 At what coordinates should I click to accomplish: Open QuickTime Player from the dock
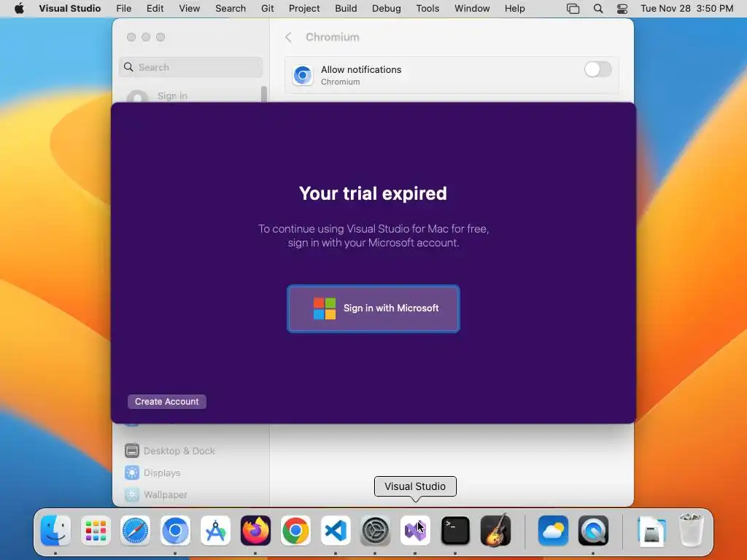pyautogui.click(x=593, y=531)
